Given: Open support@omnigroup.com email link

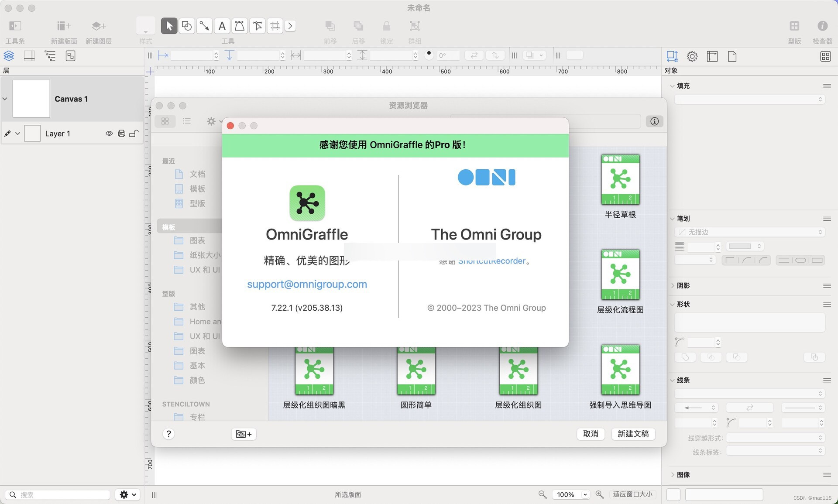Looking at the screenshot, I should (307, 284).
